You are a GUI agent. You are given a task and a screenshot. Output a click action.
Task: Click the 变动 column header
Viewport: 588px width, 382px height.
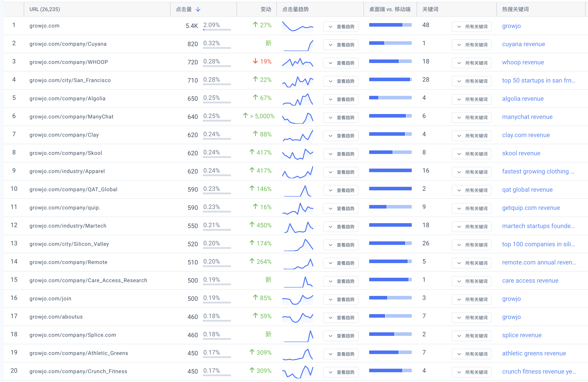pyautogui.click(x=266, y=9)
